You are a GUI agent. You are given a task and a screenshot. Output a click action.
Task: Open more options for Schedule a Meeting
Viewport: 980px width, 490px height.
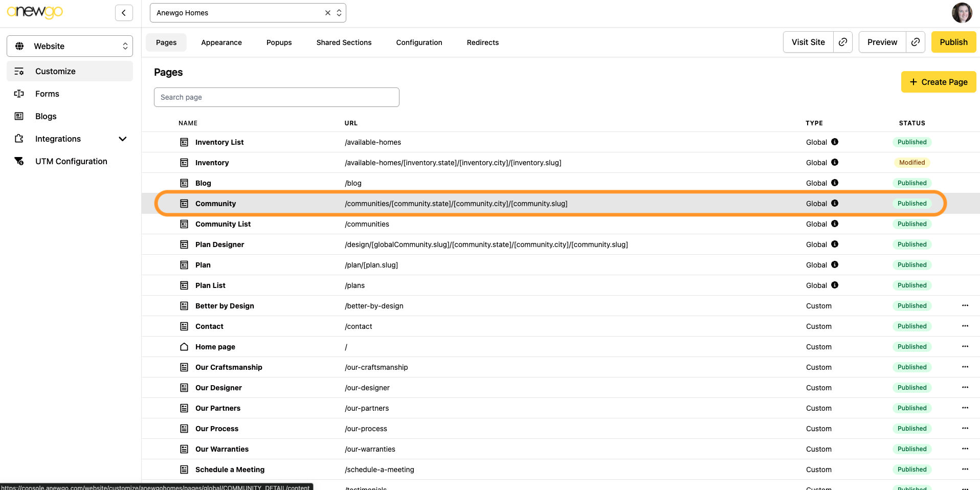tap(965, 469)
